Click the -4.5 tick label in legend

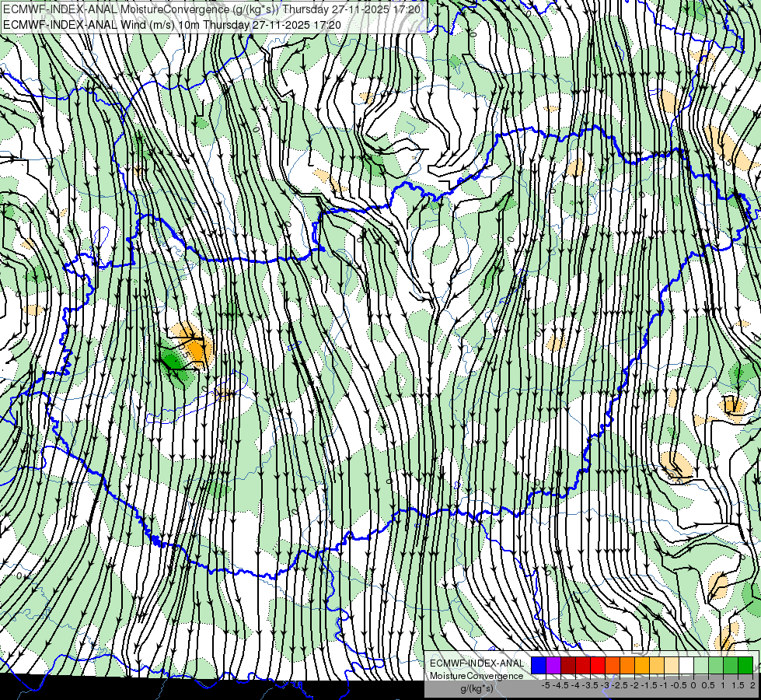point(560,685)
